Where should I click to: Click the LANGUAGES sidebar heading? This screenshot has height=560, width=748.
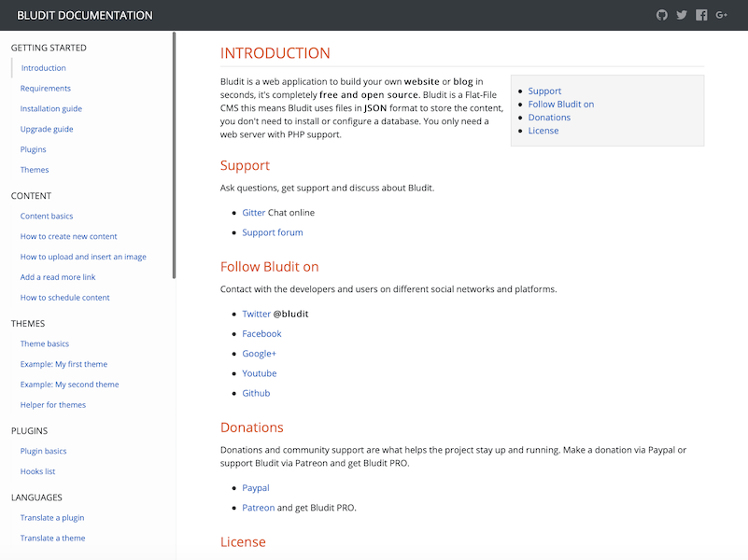(36, 497)
